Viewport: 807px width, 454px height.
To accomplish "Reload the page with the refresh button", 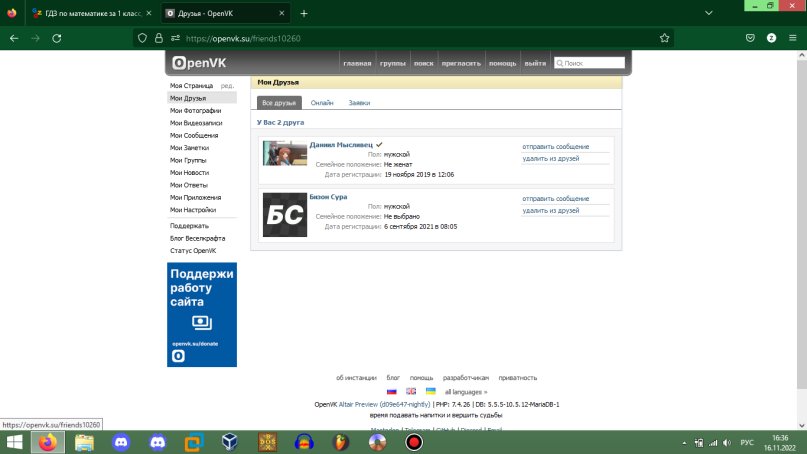I will (x=57, y=37).
